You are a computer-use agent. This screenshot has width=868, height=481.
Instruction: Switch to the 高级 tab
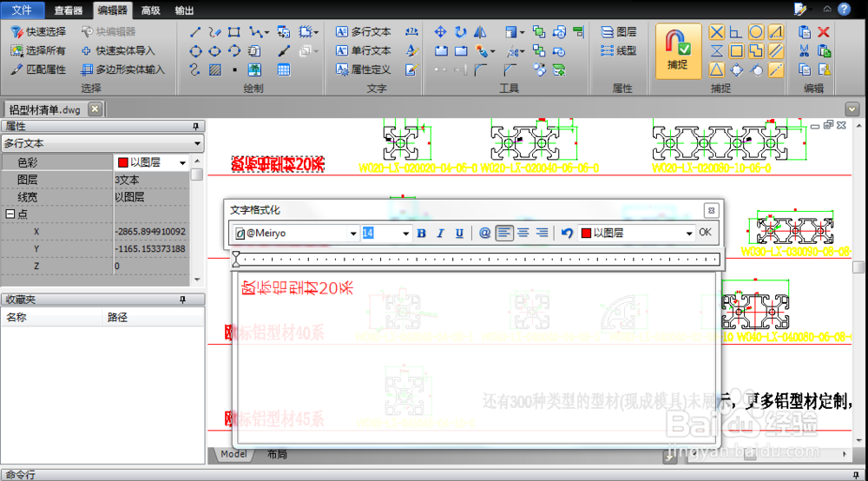point(150,10)
